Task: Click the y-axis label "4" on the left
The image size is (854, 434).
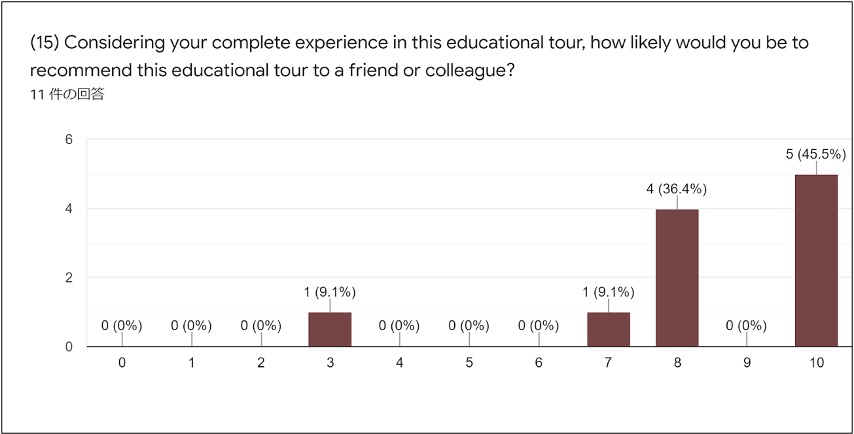Action: (69, 209)
